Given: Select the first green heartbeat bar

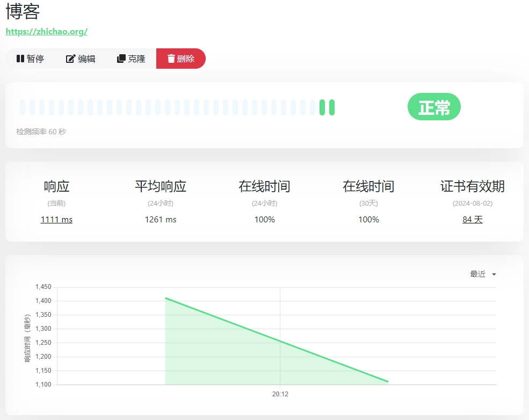Looking at the screenshot, I should 322,107.
